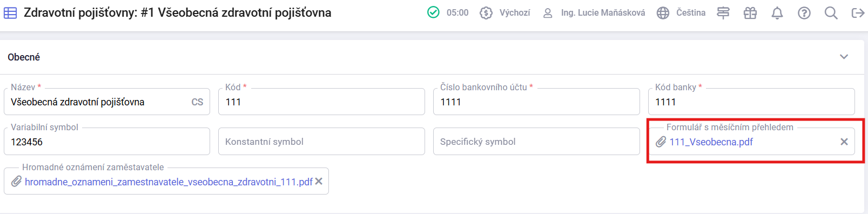Remove the hromadne_oznameni pdf attachment

click(x=319, y=182)
